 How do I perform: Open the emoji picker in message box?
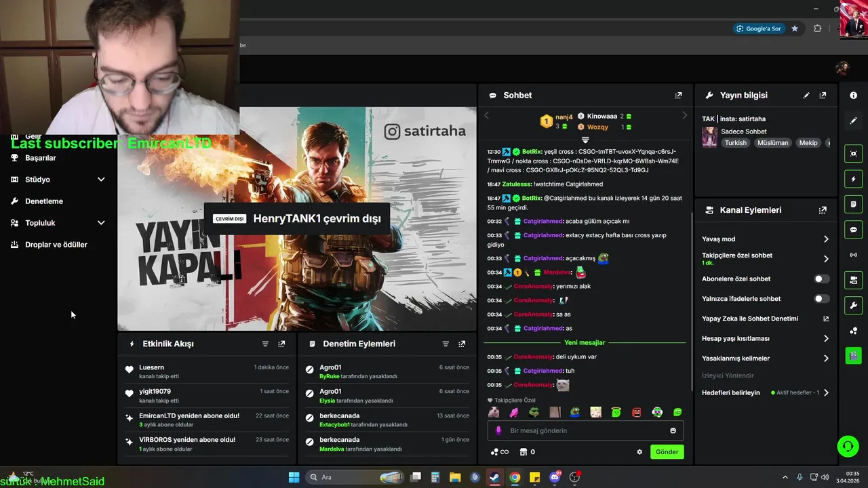(673, 430)
